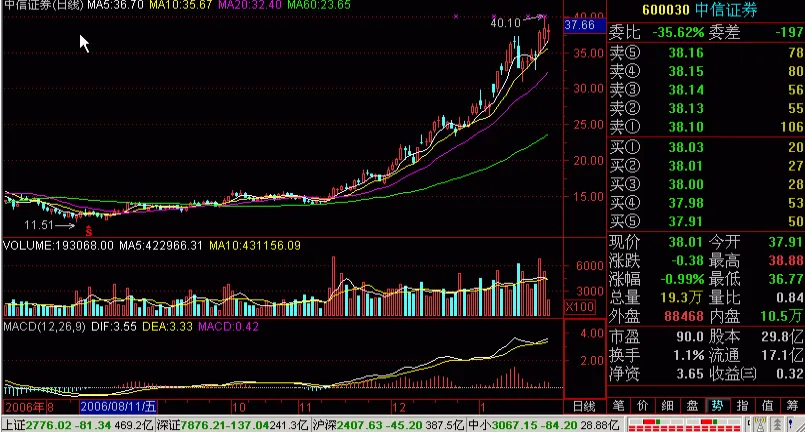Image resolution: width=805 pixels, height=432 pixels.
Task: Open the 上证 index in the status bar
Action: [x=78, y=425]
